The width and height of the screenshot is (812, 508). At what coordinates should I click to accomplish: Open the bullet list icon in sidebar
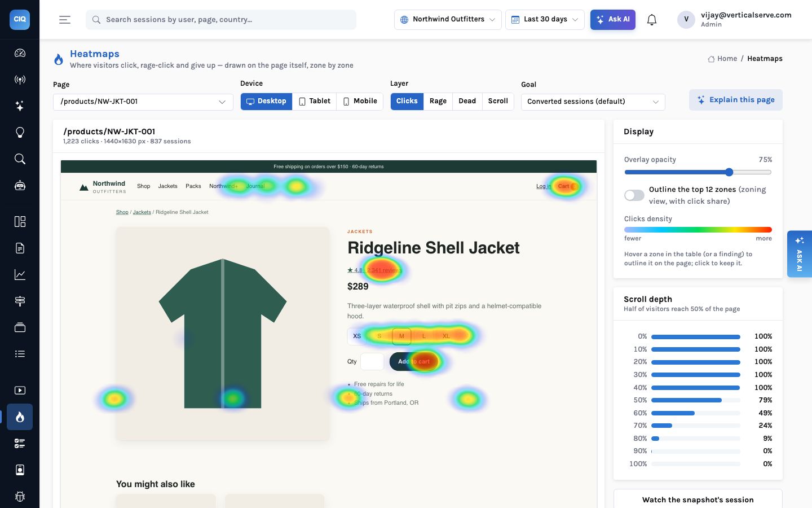click(x=20, y=354)
